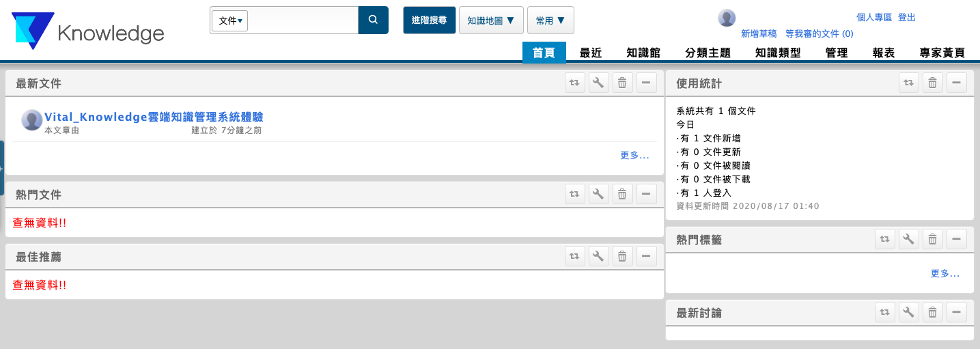
Task: Remove 最佳推薦 panel with trash icon
Action: [623, 256]
